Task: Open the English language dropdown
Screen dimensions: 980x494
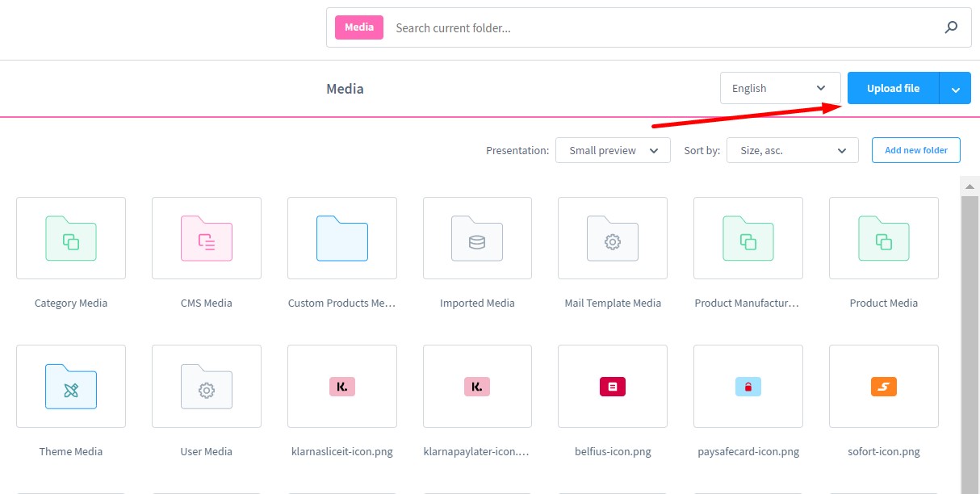Action: coord(781,88)
